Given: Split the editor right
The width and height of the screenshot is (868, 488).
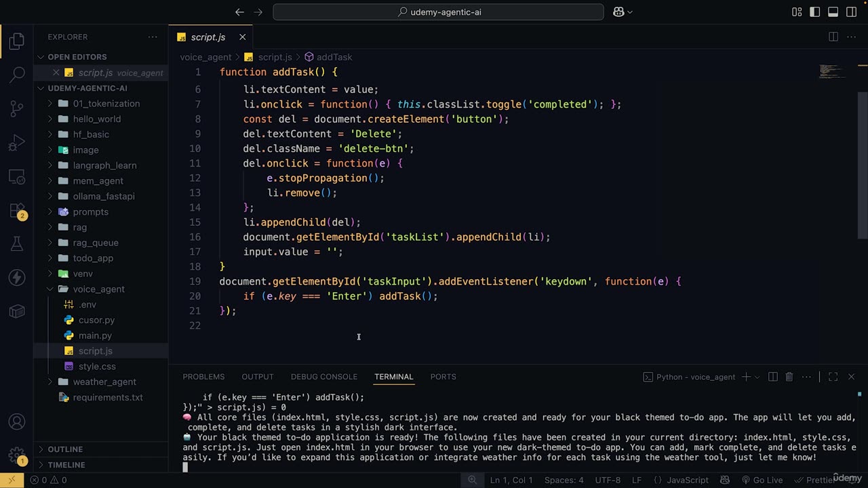Looking at the screenshot, I should pos(833,37).
